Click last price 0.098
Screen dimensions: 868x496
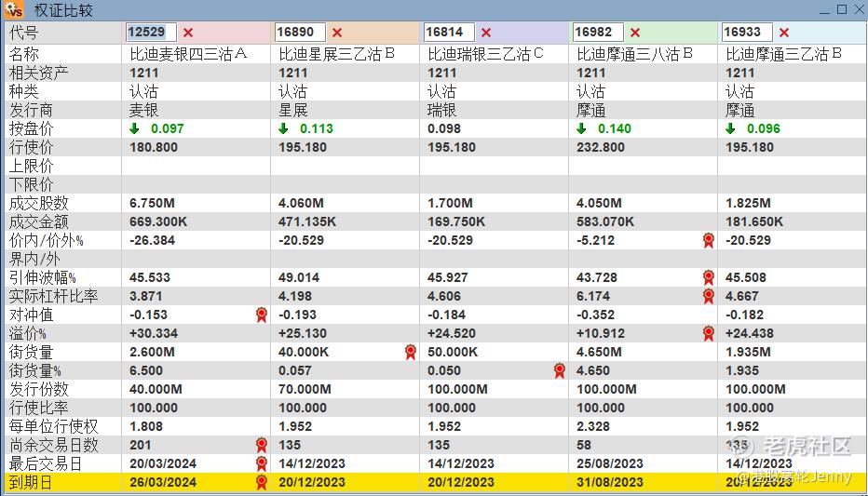click(444, 128)
